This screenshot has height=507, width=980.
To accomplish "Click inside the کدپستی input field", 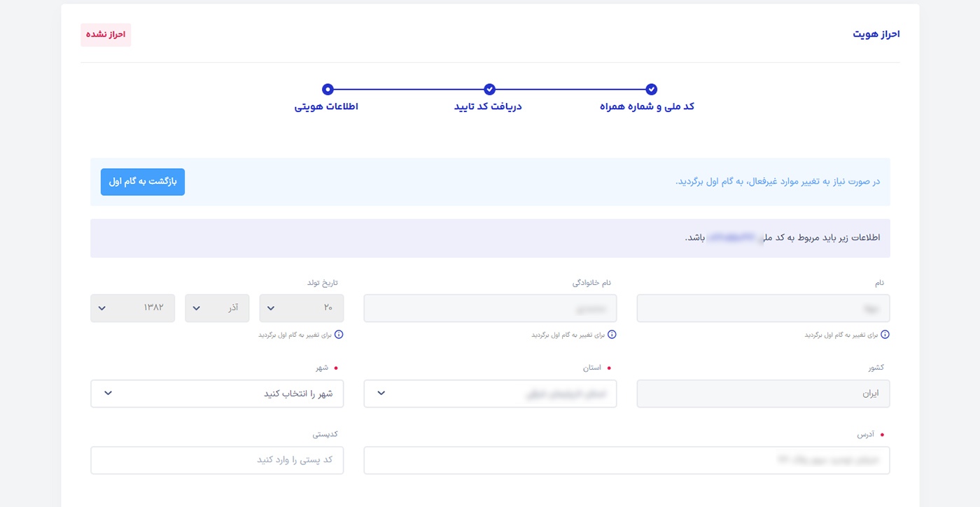I will tap(217, 459).
